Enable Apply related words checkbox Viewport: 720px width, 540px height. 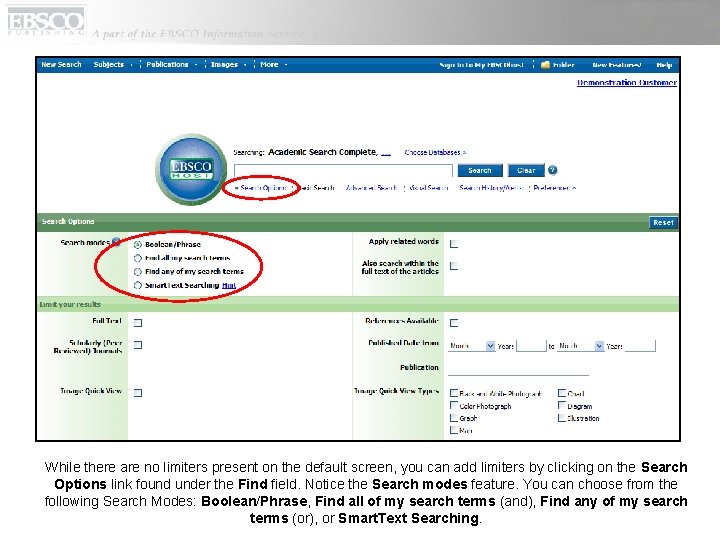454,244
